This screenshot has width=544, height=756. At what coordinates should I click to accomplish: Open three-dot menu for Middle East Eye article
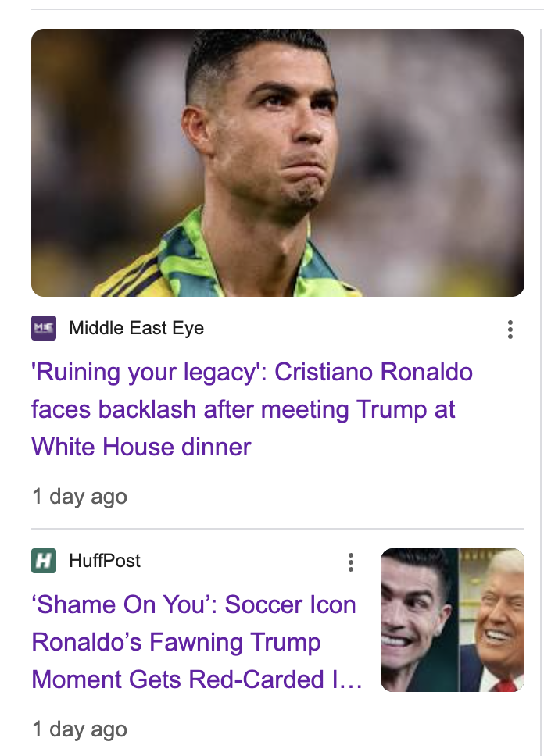(x=510, y=329)
